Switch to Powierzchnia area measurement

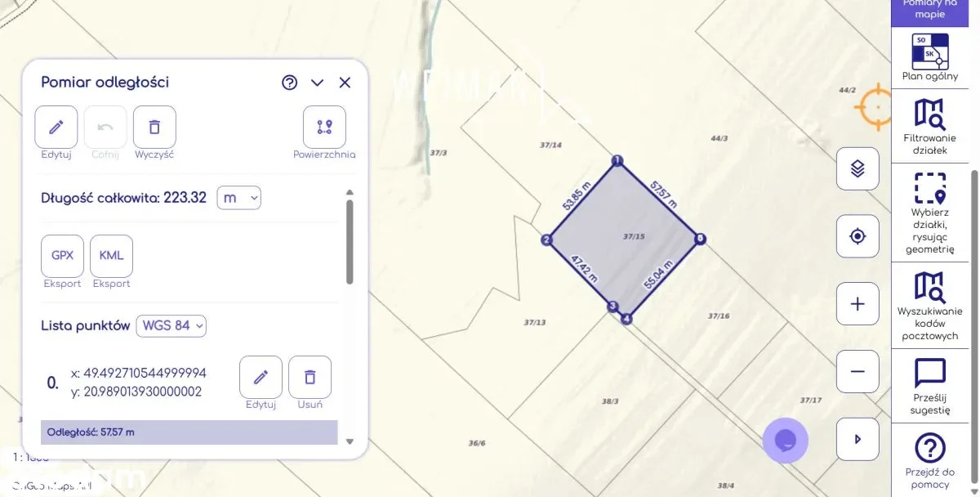pos(324,128)
